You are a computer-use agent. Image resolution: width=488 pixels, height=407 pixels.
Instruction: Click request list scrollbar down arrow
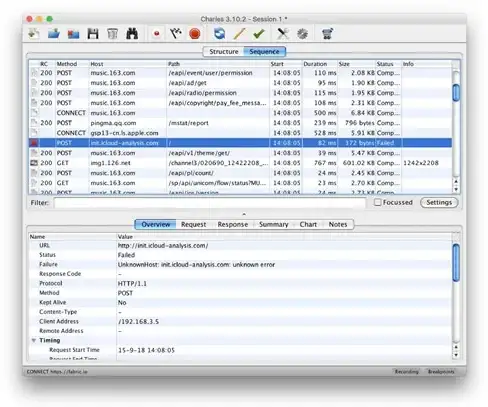click(456, 189)
